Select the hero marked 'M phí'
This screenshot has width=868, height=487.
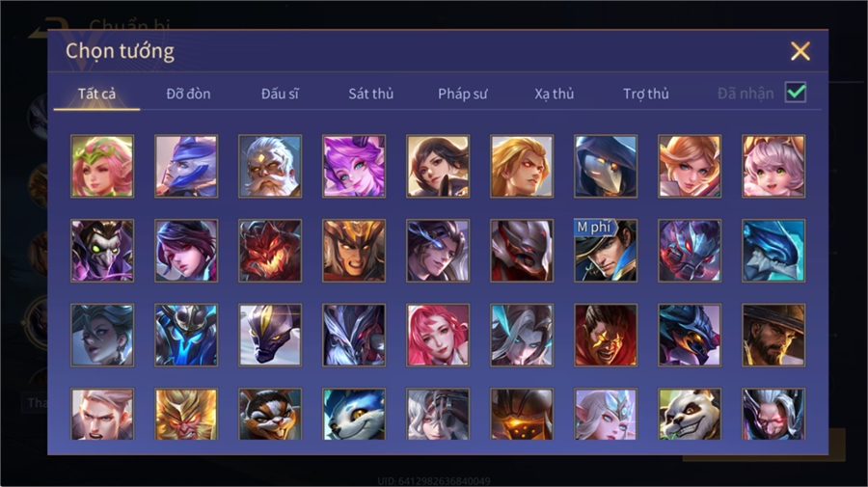click(x=606, y=251)
